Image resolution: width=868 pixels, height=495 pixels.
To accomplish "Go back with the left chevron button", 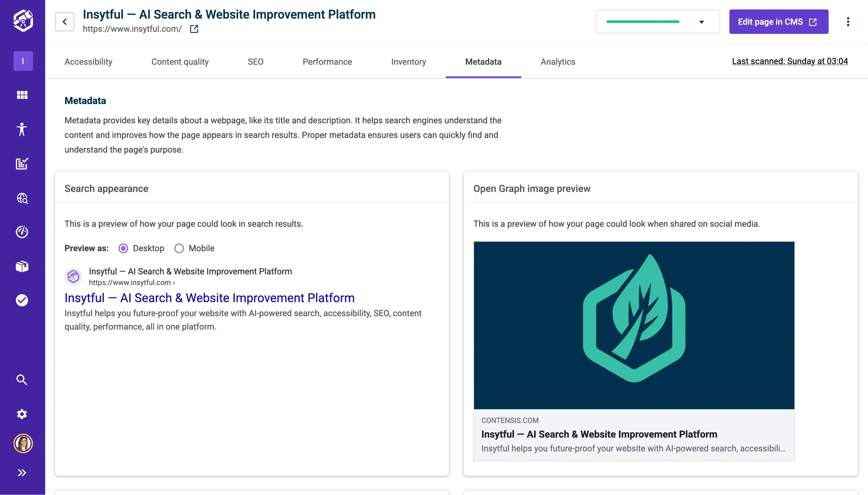I will point(65,22).
